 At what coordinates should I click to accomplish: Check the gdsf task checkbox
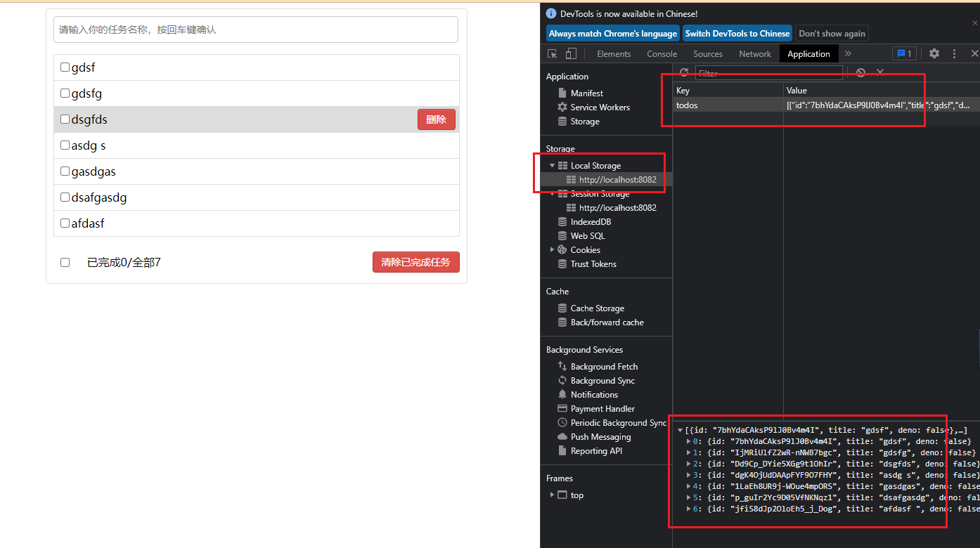click(x=65, y=67)
